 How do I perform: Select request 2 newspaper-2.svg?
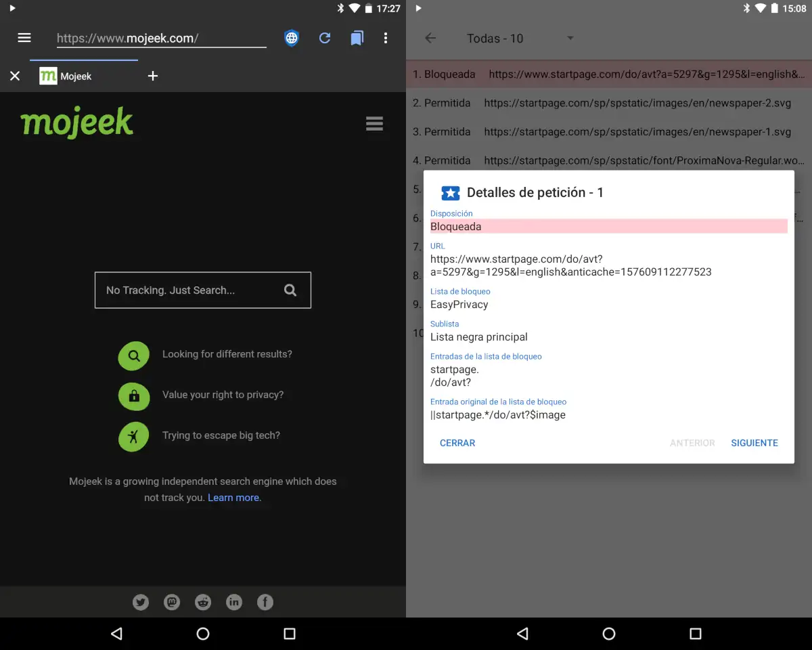pyautogui.click(x=609, y=103)
